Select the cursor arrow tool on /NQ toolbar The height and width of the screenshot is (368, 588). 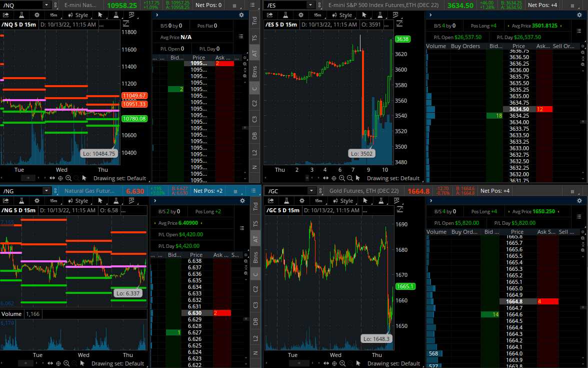coord(100,15)
